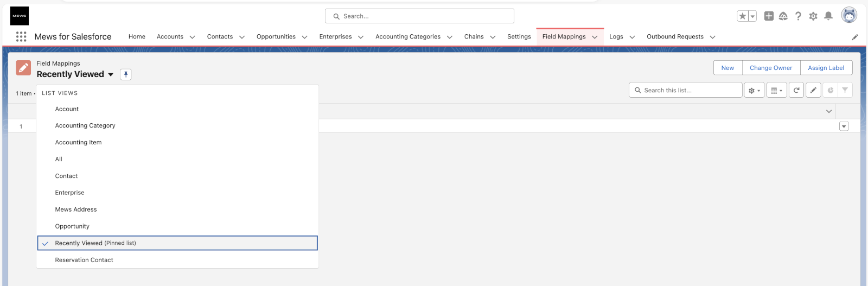This screenshot has height=286, width=868.
Task: Go to the Accounts tab
Action: click(x=170, y=37)
